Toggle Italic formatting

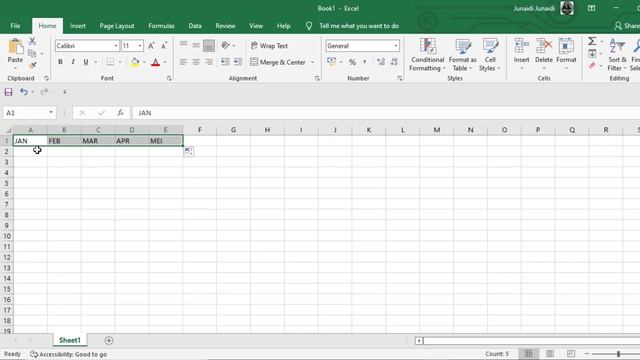tap(73, 62)
